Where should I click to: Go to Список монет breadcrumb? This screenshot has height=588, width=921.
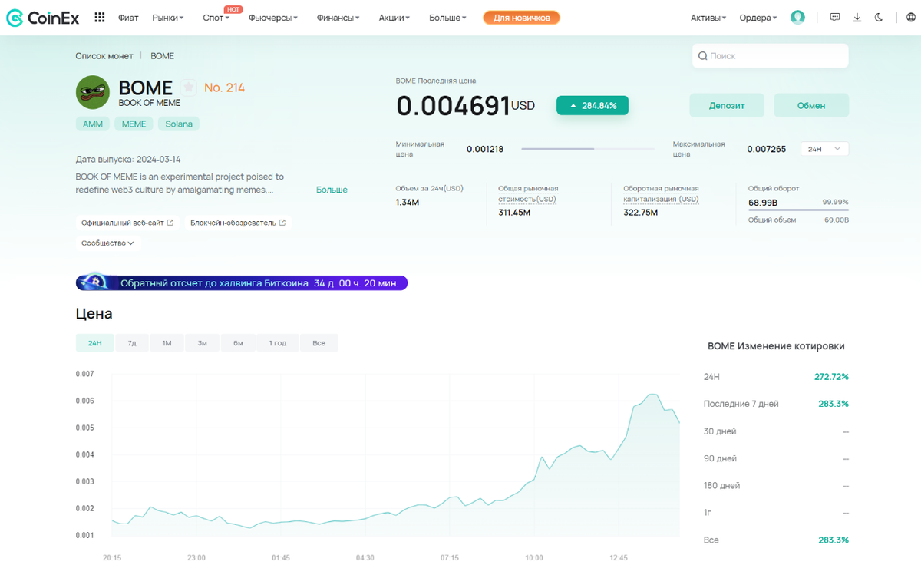[x=104, y=56]
